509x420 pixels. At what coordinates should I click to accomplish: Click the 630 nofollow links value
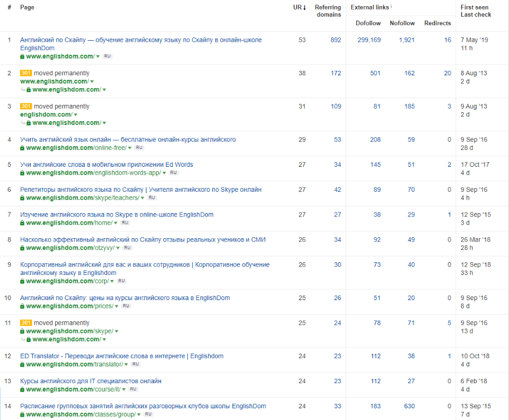point(409,406)
